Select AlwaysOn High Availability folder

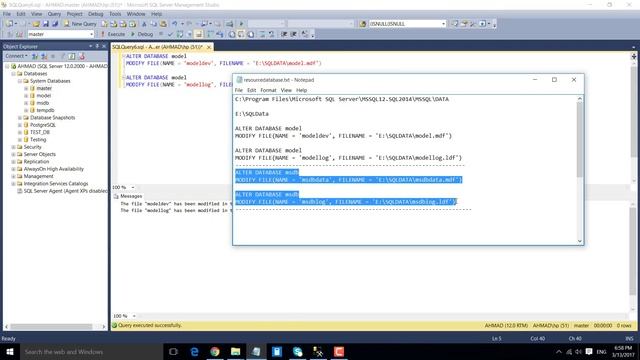point(53,169)
